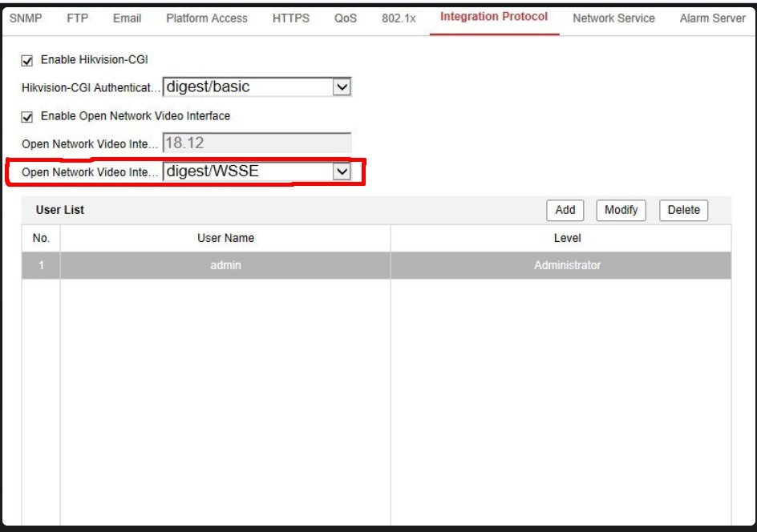Click the Add user button
Screen dimensions: 757x532
tap(565, 210)
